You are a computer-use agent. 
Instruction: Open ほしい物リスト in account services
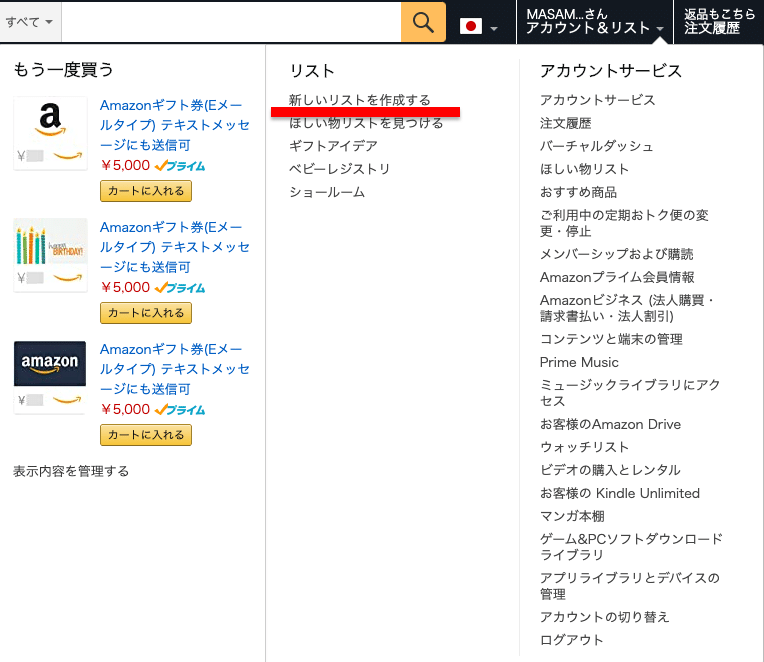click(584, 169)
